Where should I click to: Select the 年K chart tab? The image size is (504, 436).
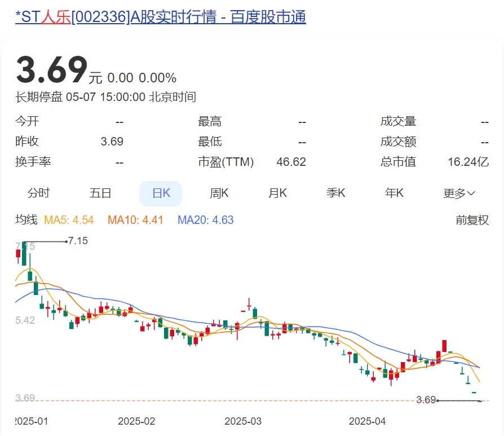pyautogui.click(x=394, y=193)
